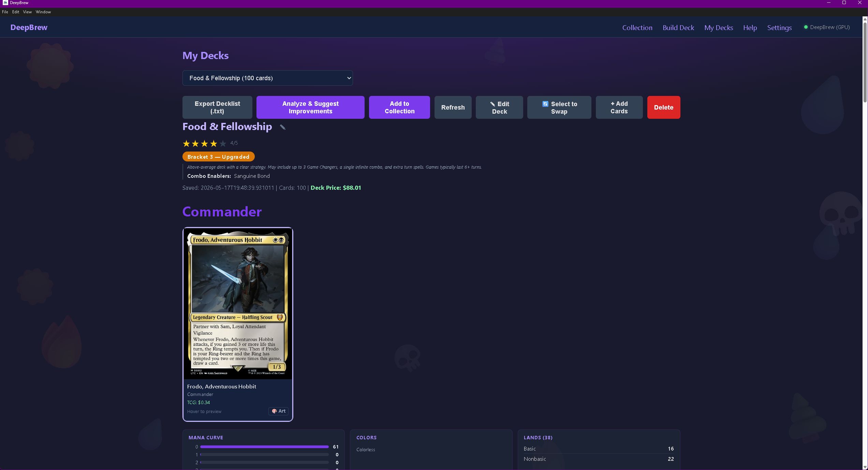868x470 pixels.
Task: Click the Select to Swap button
Action: (x=559, y=108)
